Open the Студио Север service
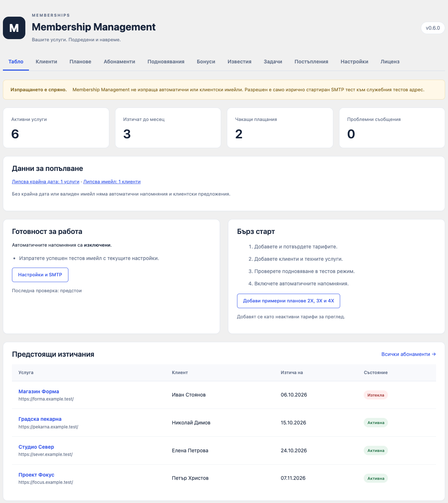448x503 pixels. tap(36, 447)
